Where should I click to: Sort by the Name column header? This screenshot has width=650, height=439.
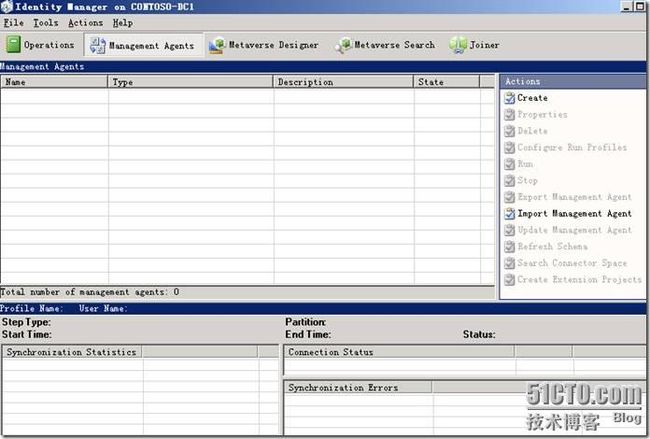tap(54, 82)
